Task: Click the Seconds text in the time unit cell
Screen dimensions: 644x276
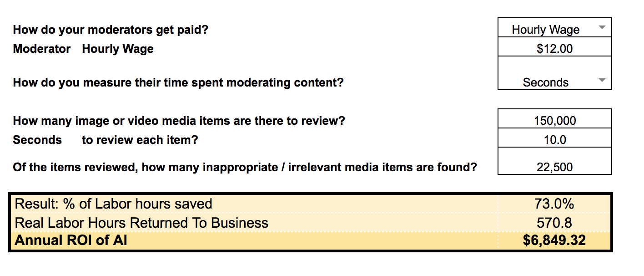Action: 545,82
